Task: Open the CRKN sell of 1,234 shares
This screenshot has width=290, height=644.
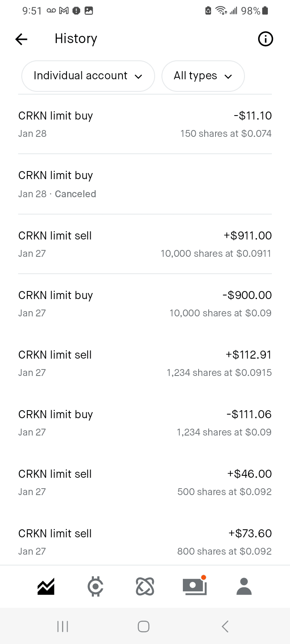Action: click(145, 363)
